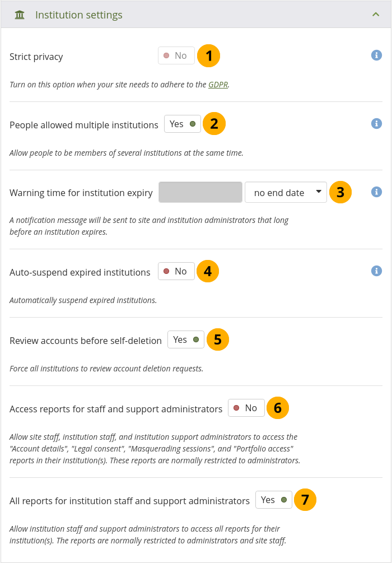Click the Institution settings building icon
This screenshot has width=392, height=563.
click(x=20, y=15)
